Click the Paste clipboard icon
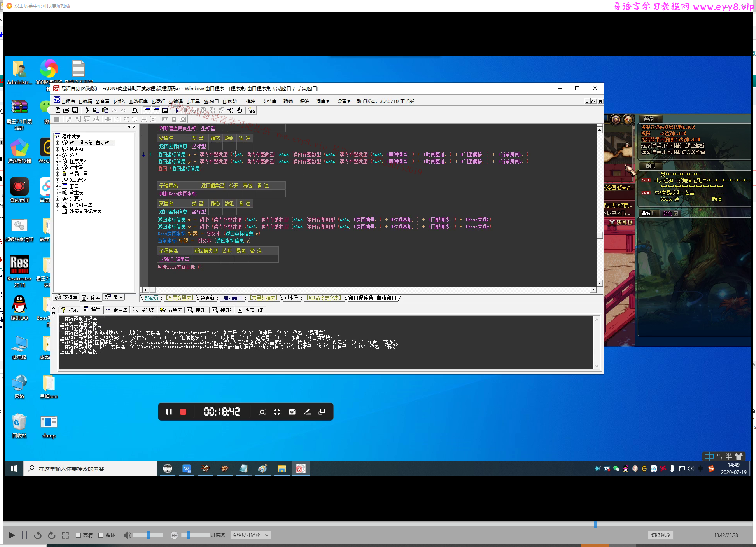Screen dimensions: 756x547 (x=105, y=110)
